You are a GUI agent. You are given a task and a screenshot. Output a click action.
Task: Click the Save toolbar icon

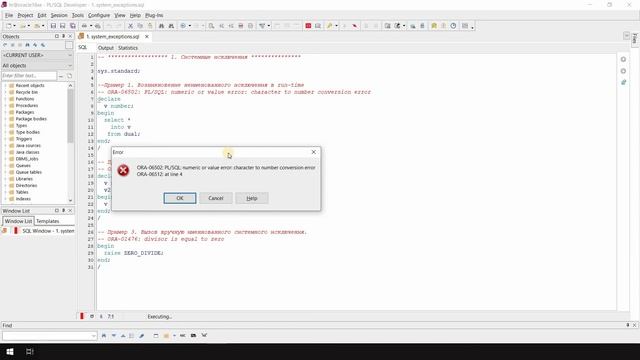[53, 26]
